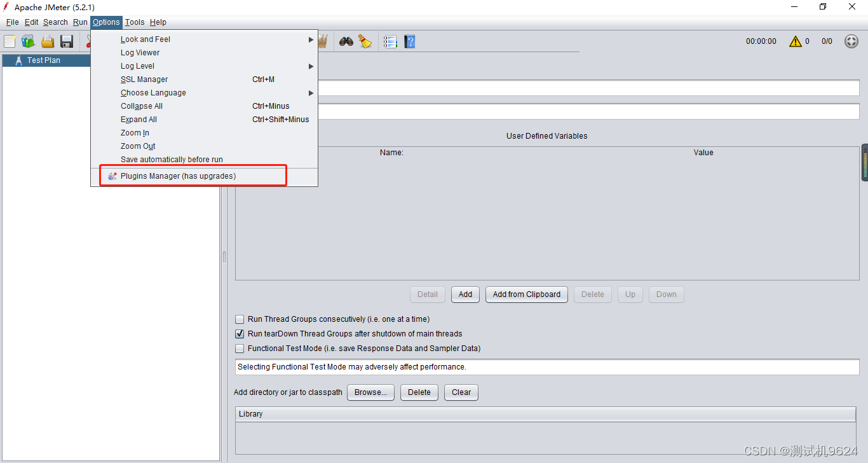This screenshot has height=463, width=868.
Task: Click the Value column header
Action: (703, 153)
